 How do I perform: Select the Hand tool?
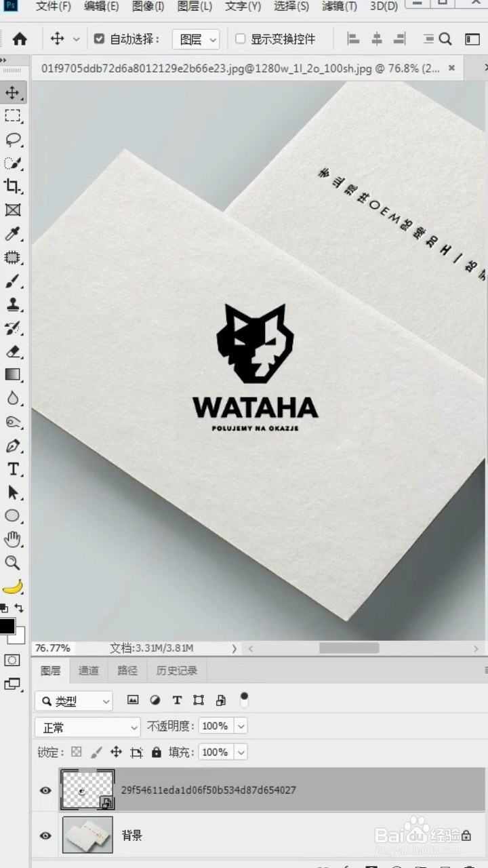(x=13, y=540)
